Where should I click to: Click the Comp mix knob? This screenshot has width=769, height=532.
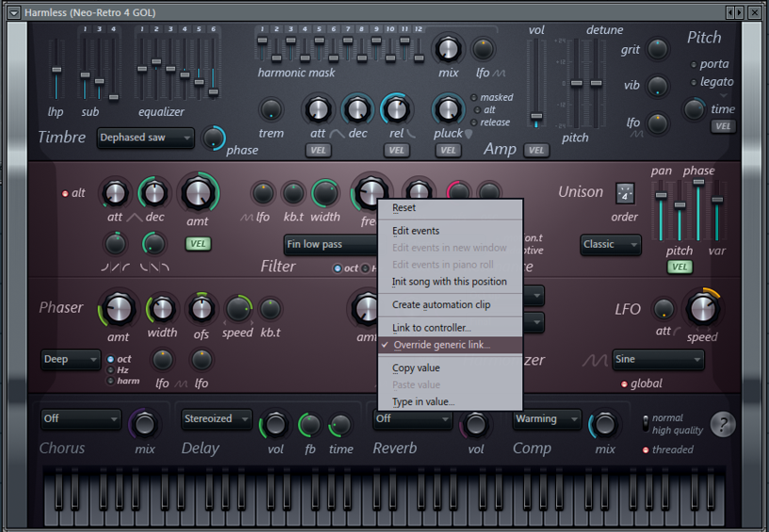(x=605, y=425)
